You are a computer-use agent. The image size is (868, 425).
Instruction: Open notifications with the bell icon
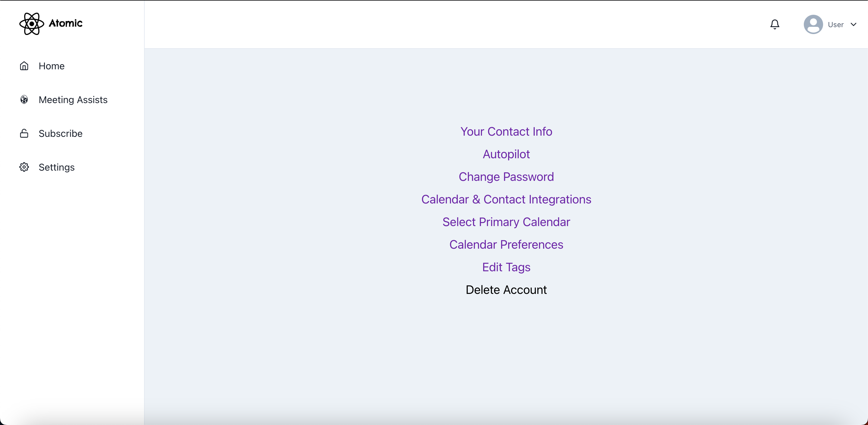tap(775, 24)
